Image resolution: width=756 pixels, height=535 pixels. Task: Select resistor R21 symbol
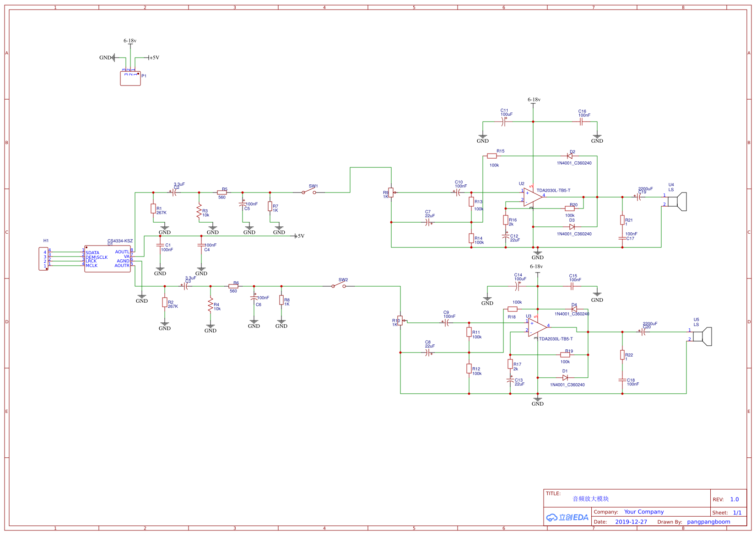pyautogui.click(x=622, y=220)
